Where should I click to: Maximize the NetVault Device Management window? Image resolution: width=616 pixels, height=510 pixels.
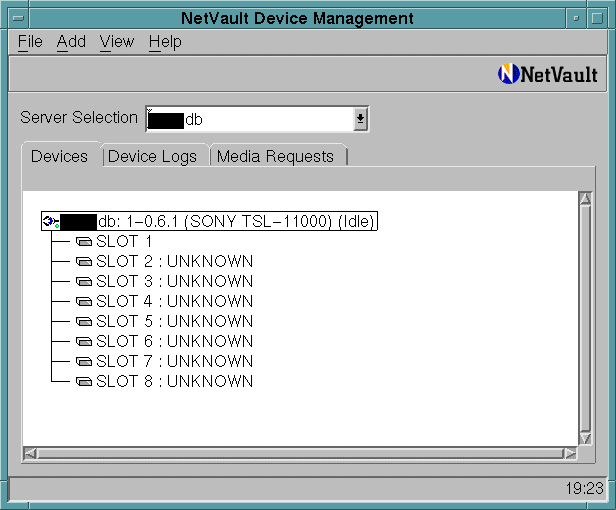coord(597,18)
